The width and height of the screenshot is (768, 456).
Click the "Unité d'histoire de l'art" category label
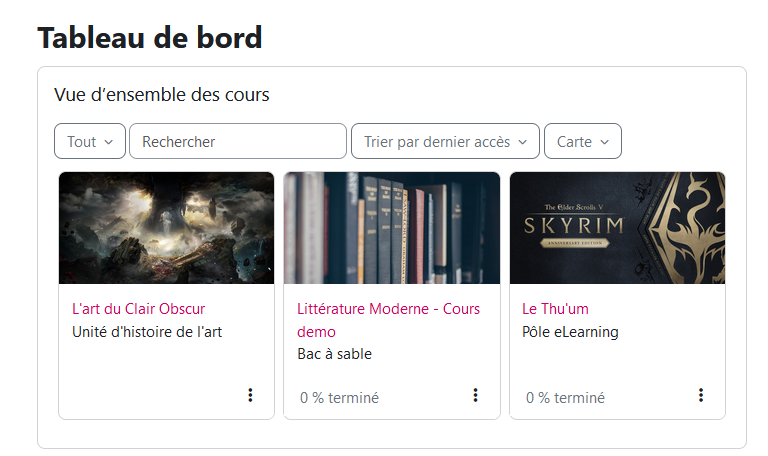coord(147,332)
